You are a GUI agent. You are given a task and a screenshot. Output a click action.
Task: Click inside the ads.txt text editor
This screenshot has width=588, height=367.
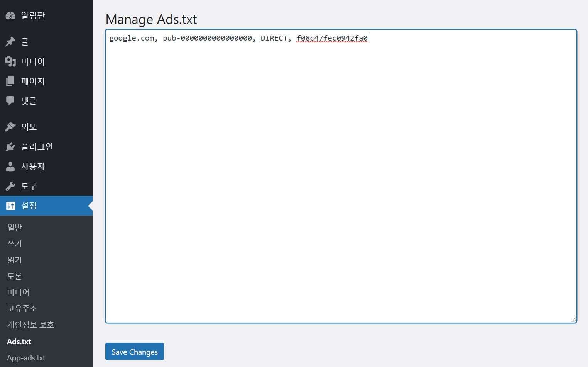click(x=340, y=174)
